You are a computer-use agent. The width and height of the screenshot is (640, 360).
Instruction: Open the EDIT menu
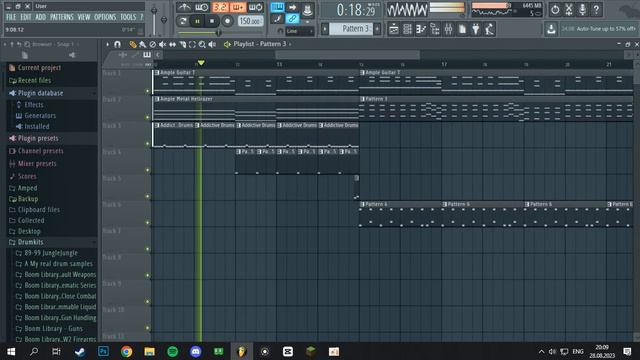(26, 17)
